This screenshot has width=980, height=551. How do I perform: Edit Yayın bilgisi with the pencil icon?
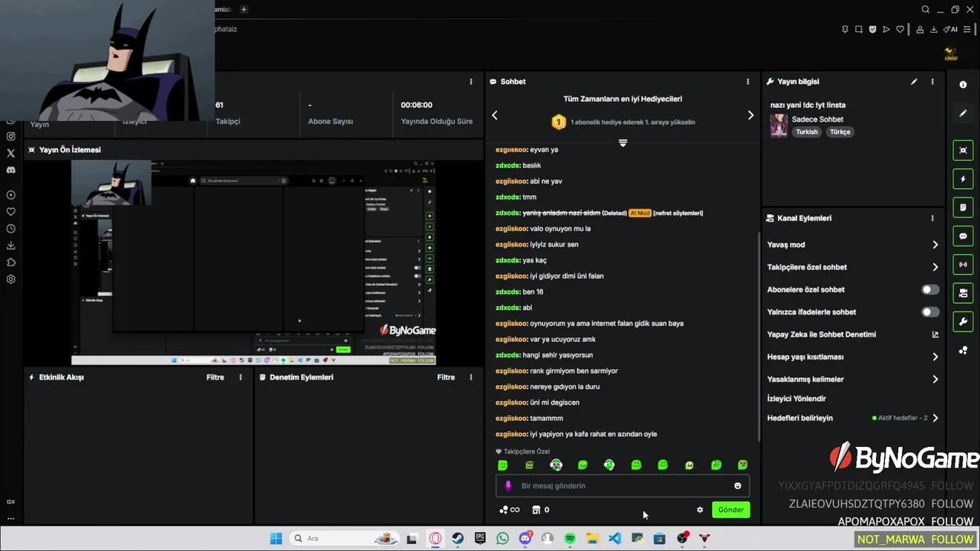tap(914, 82)
